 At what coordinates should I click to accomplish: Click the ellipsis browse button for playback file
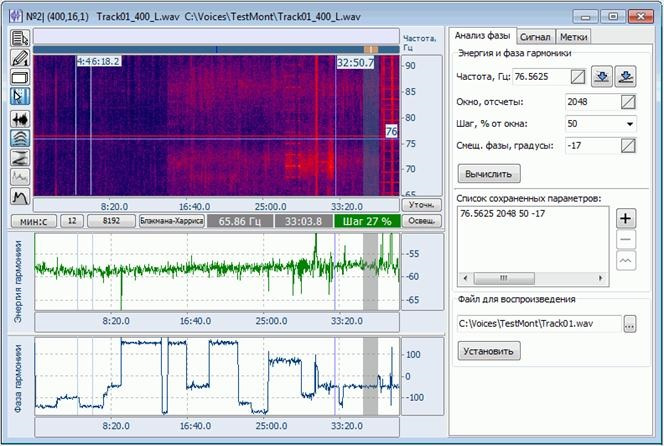pyautogui.click(x=630, y=323)
